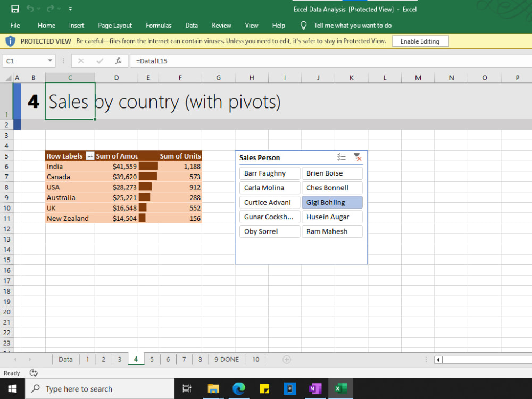This screenshot has width=532, height=399.
Task: Save the workbook using the Quick Access Save icon
Action: (x=15, y=9)
